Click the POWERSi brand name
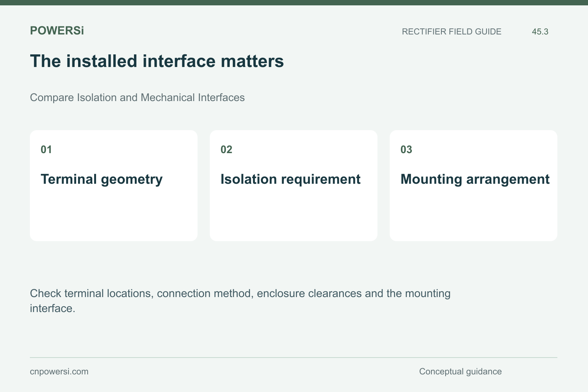 click(57, 31)
